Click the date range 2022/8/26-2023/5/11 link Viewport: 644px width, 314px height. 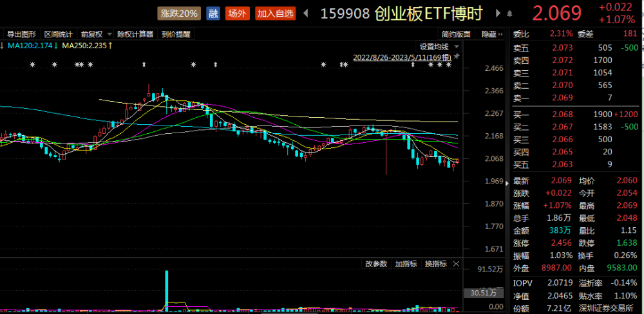[x=402, y=57]
